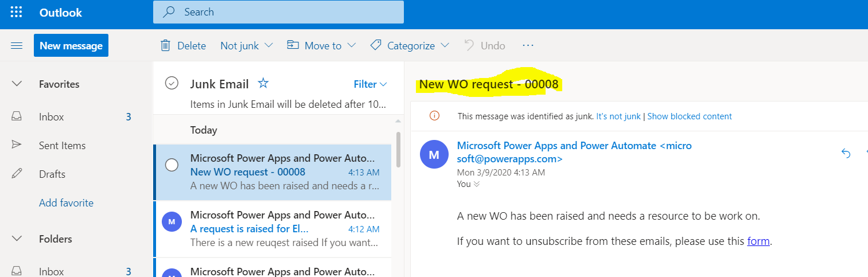
Task: Click the Not junk button label
Action: [240, 46]
